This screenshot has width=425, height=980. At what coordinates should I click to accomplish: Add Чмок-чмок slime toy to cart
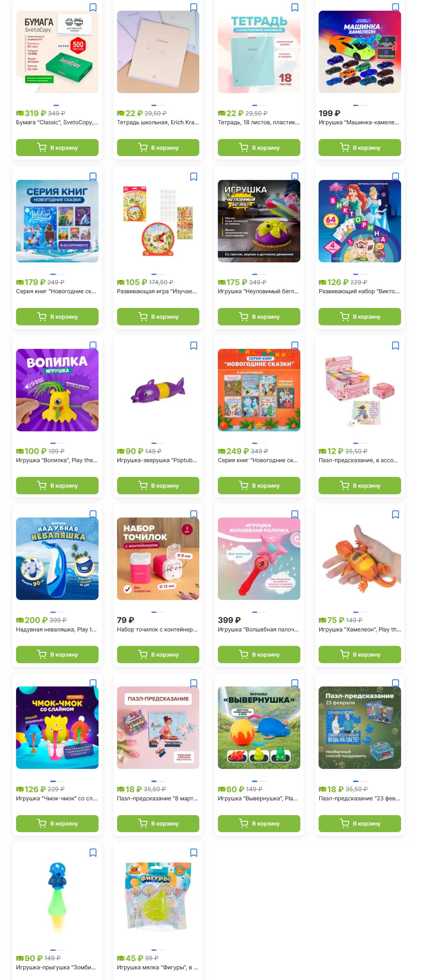[x=57, y=823]
